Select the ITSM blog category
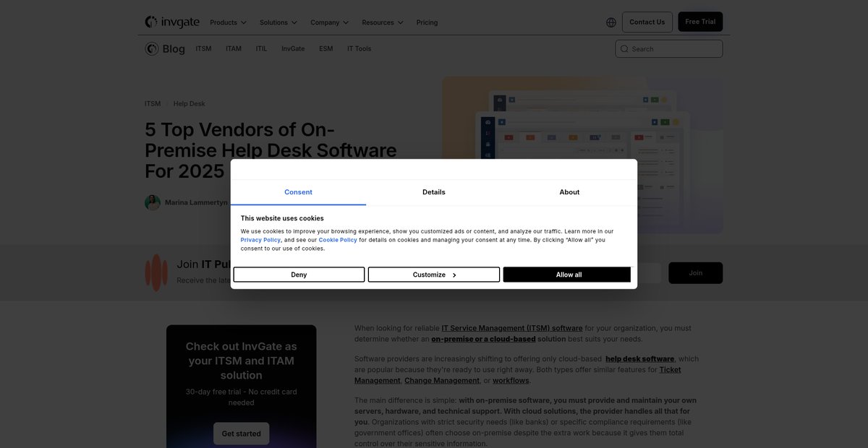 pyautogui.click(x=203, y=48)
